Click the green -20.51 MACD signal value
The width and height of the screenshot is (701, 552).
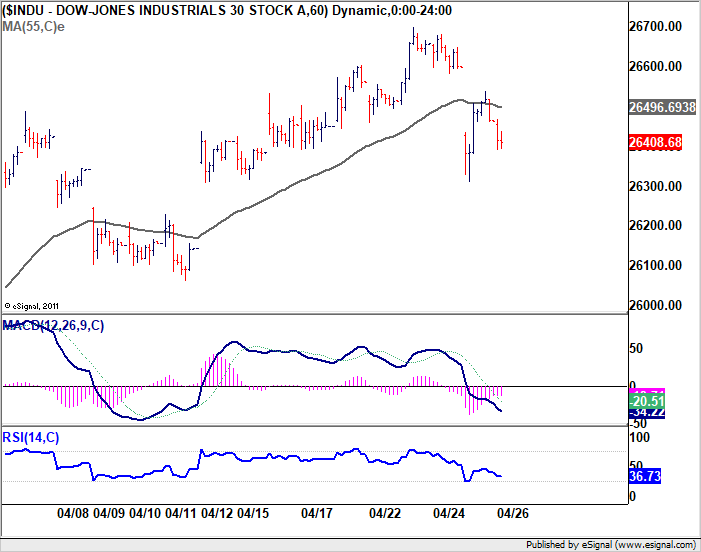pyautogui.click(x=647, y=401)
